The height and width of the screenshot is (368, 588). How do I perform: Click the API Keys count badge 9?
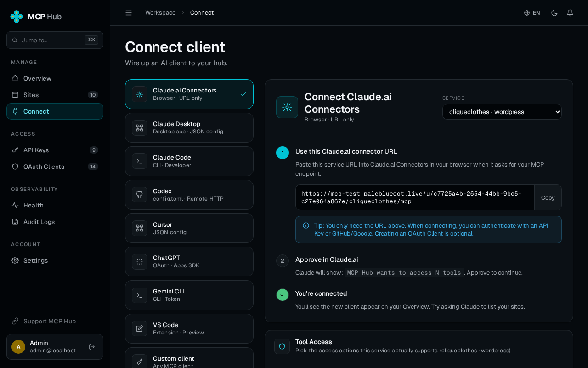click(94, 150)
